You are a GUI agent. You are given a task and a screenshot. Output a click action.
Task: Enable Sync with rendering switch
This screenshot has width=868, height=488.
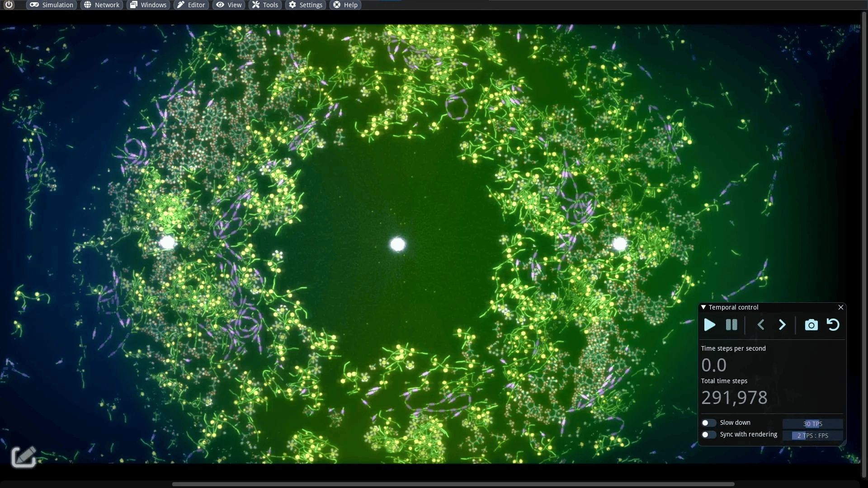tap(708, 434)
